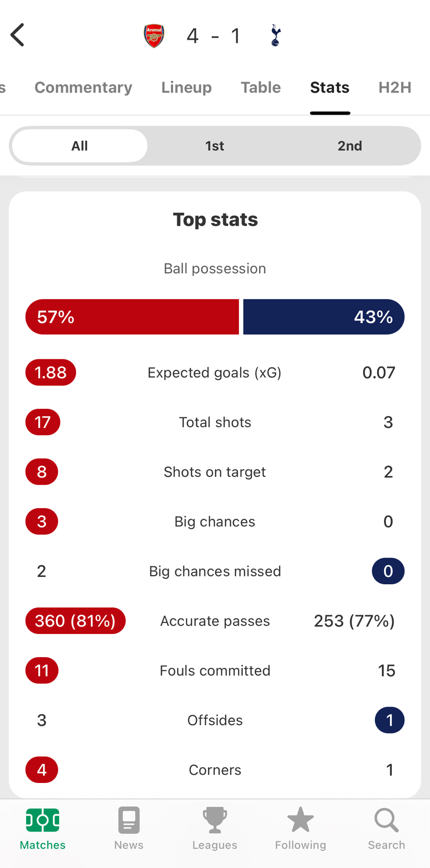This screenshot has height=868, width=430.
Task: Switch to the Commentary tab
Action: (x=83, y=88)
